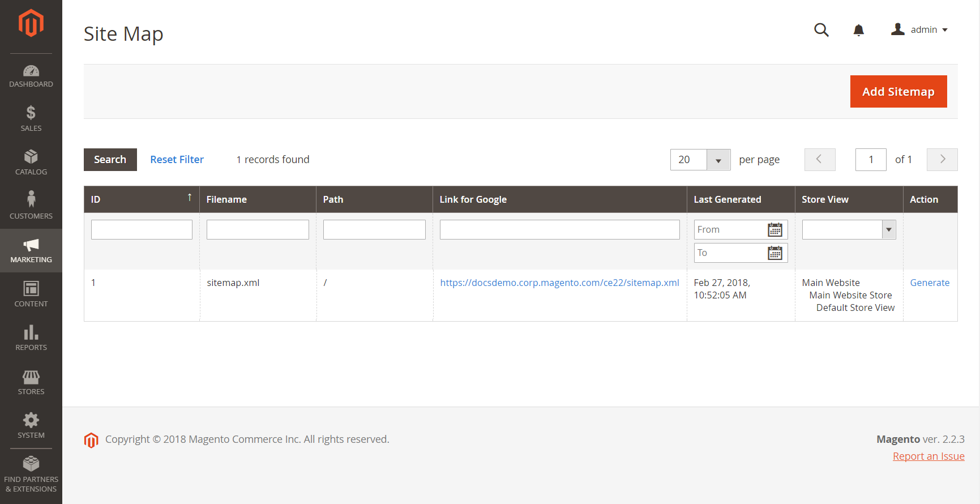Screen dimensions: 980x504
Task: Go to next page arrow
Action: tap(942, 160)
